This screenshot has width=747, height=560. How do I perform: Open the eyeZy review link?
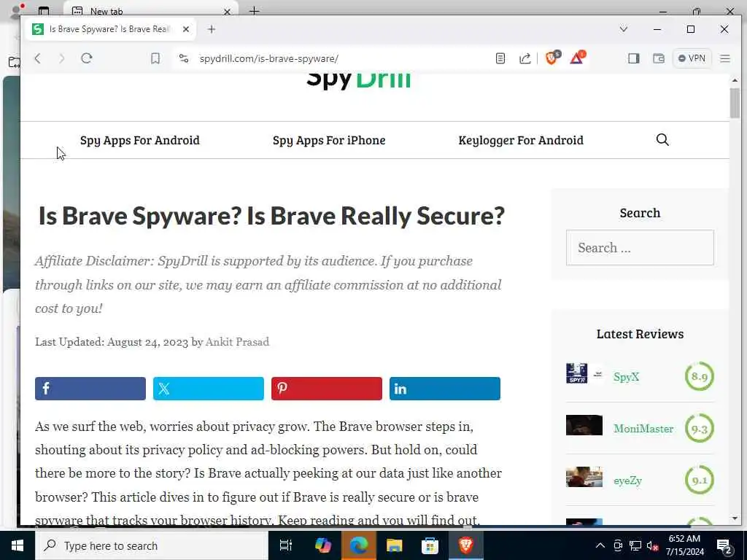(x=628, y=481)
